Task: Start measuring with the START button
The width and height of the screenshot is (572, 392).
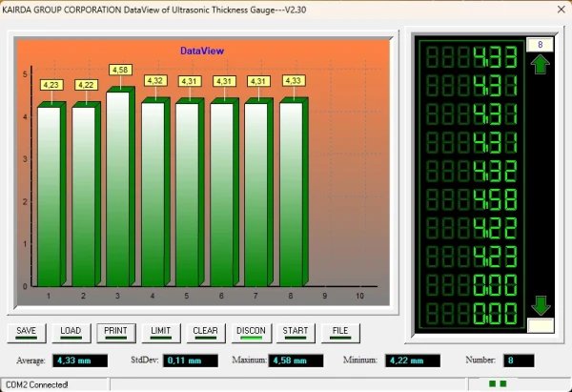Action: (296, 333)
